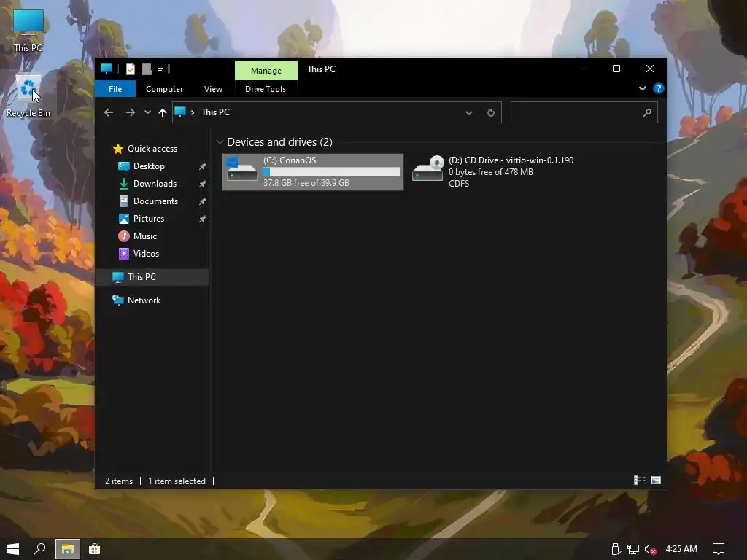Select the Recycle Bin desktop icon
Image resolution: width=747 pixels, height=560 pixels.
(x=28, y=96)
